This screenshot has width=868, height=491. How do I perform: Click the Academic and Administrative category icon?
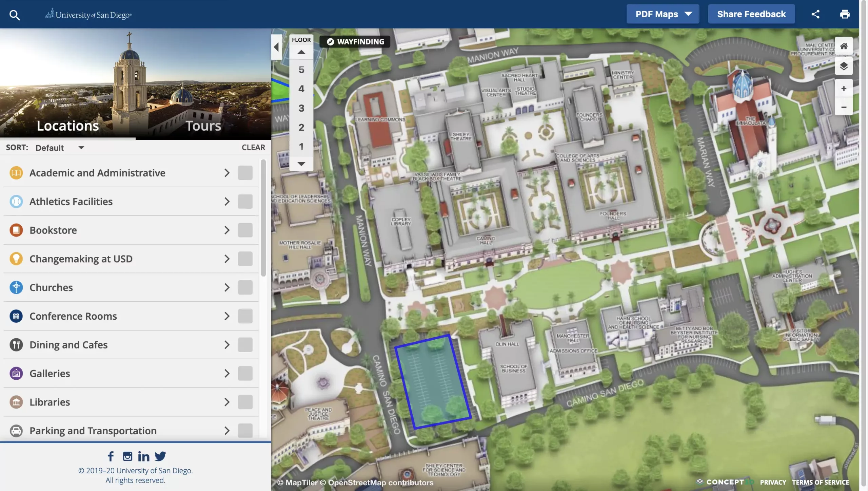click(x=16, y=173)
